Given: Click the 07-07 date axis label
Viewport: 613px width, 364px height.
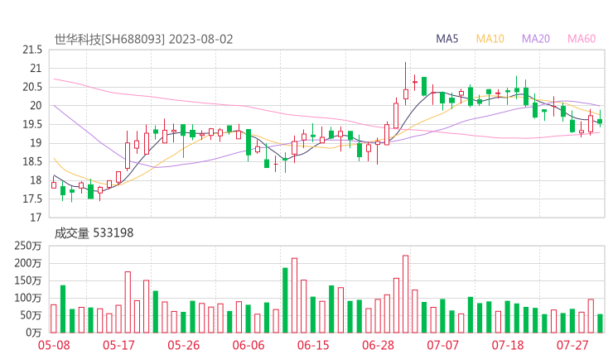Looking at the screenshot, I should (443, 345).
